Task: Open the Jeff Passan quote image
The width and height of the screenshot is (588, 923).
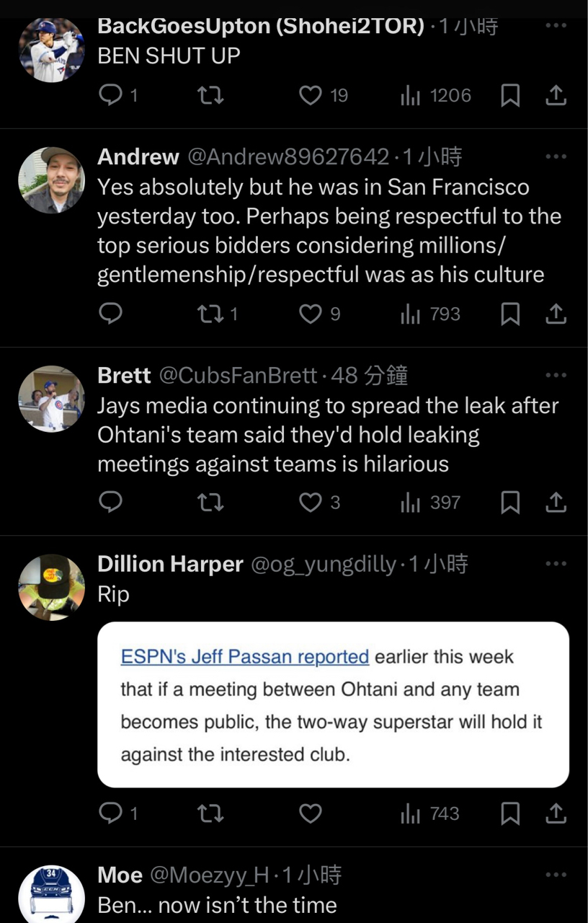Action: coord(333,705)
